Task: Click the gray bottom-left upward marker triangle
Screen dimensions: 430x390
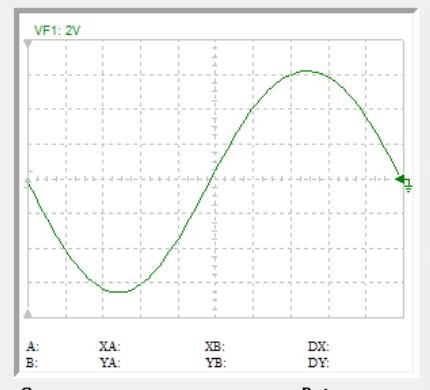Action: coord(28,313)
